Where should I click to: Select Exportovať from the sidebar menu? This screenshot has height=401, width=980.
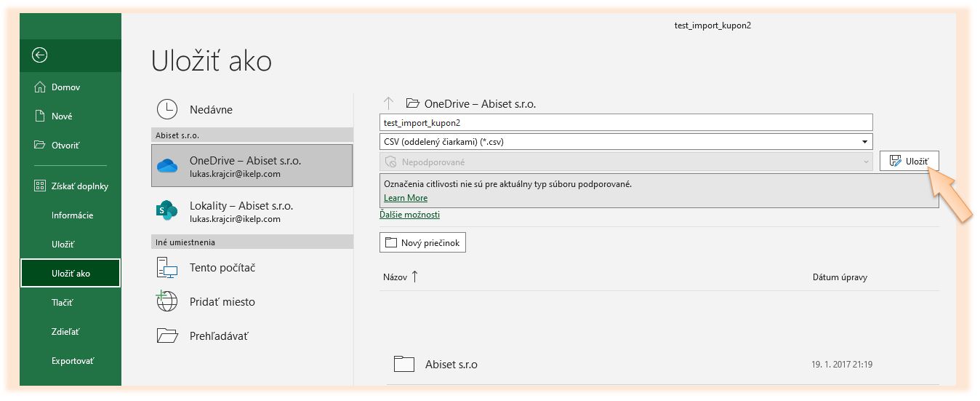(73, 361)
